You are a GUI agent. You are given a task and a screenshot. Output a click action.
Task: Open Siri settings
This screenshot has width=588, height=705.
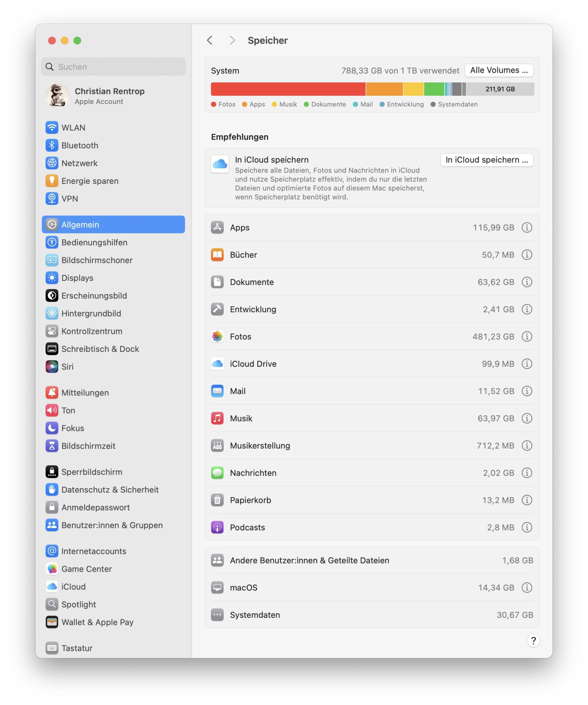click(113, 367)
